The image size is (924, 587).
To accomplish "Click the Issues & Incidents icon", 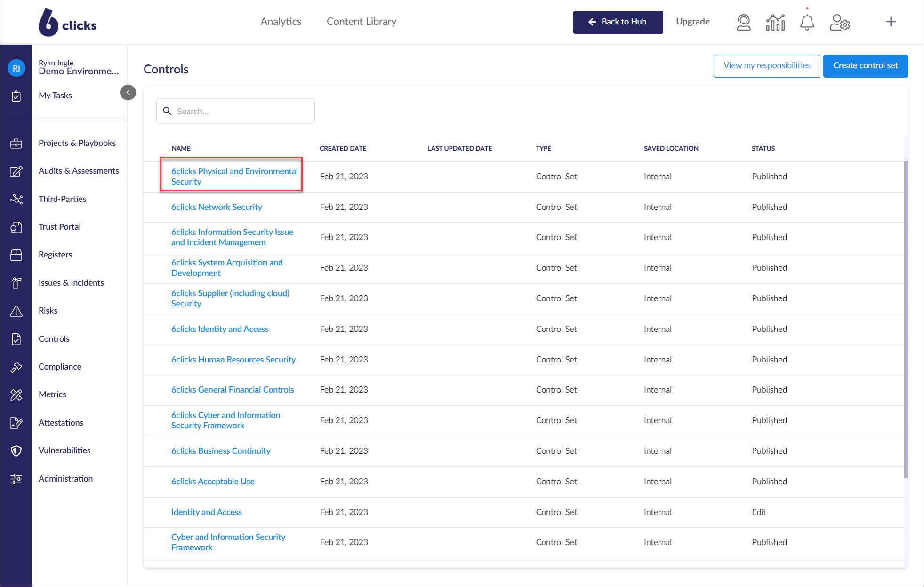I will tap(16, 283).
